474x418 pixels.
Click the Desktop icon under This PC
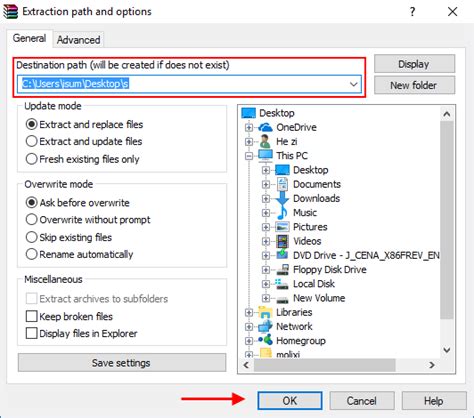pos(282,170)
